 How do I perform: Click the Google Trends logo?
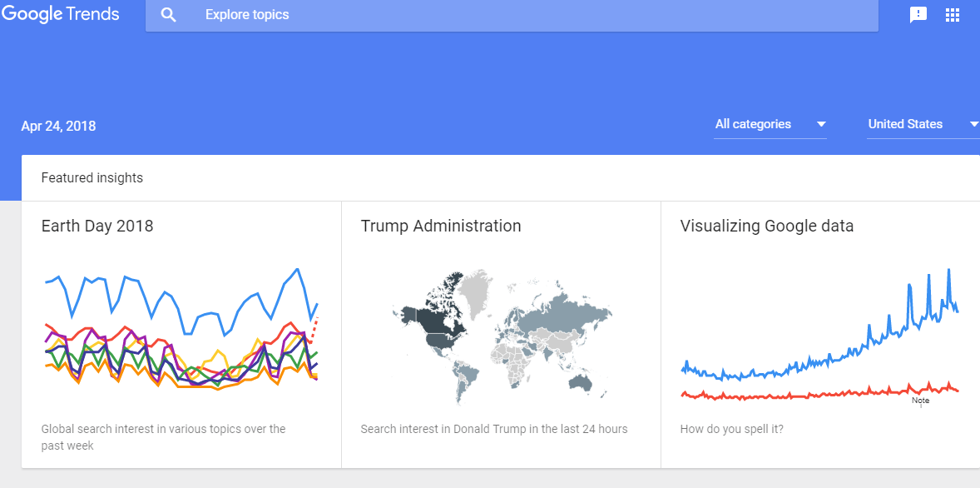click(61, 14)
